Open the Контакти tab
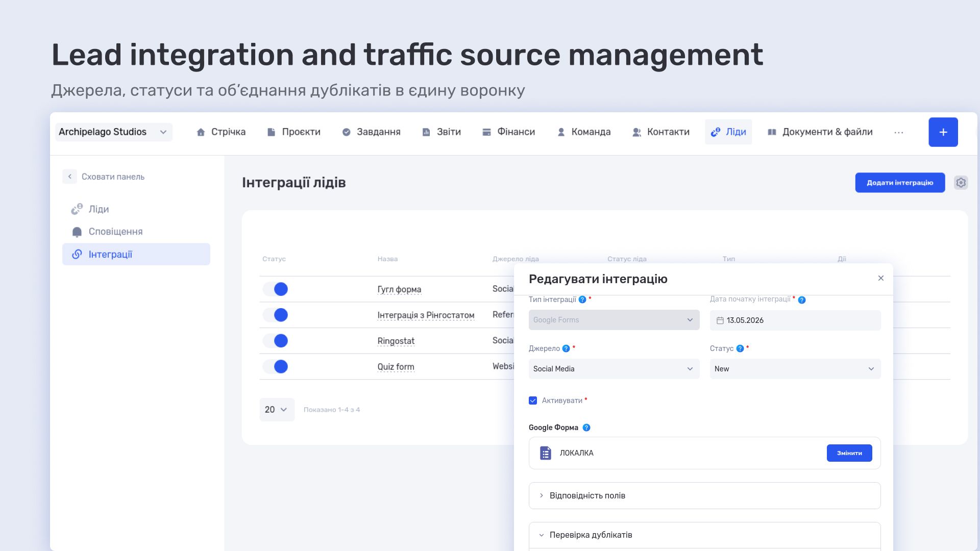 point(661,132)
